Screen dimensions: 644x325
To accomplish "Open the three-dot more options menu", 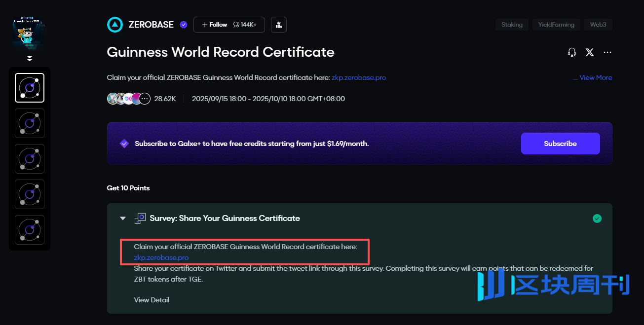I will click(607, 52).
